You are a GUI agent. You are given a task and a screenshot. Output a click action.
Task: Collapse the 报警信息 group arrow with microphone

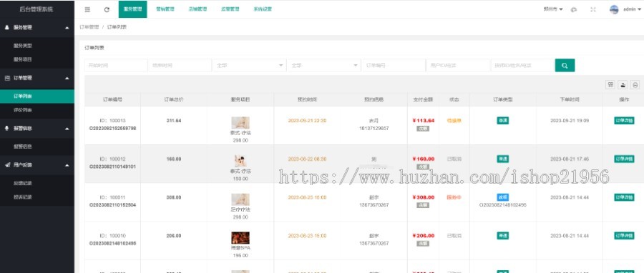pyautogui.click(x=67, y=129)
